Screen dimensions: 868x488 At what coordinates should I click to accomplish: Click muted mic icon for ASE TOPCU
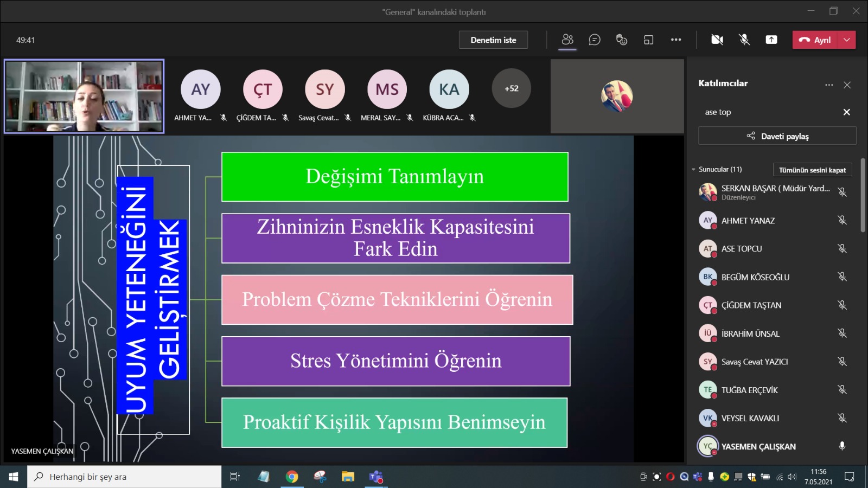pos(842,248)
